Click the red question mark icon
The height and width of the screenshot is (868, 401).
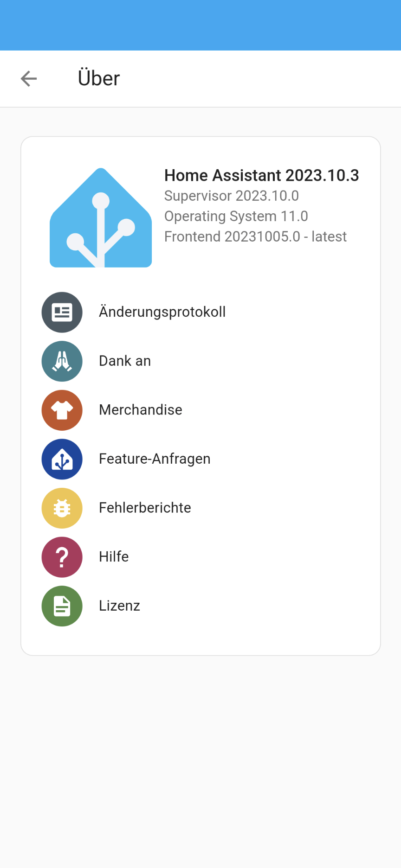tap(62, 557)
